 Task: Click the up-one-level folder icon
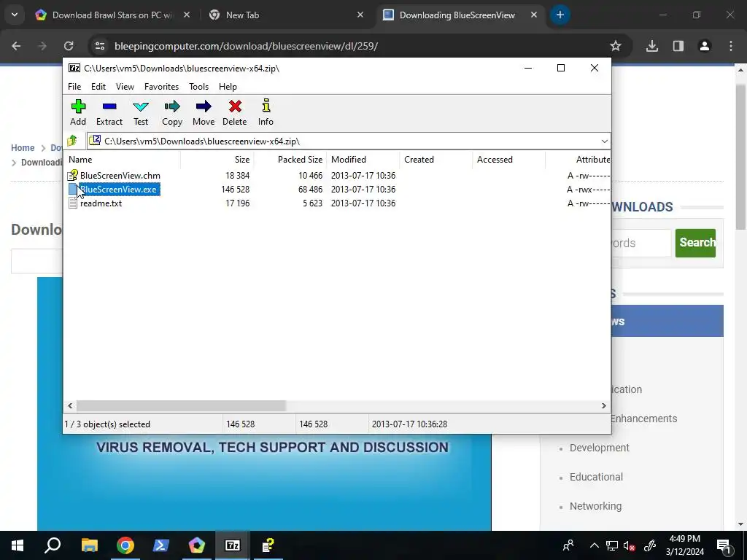pyautogui.click(x=72, y=141)
